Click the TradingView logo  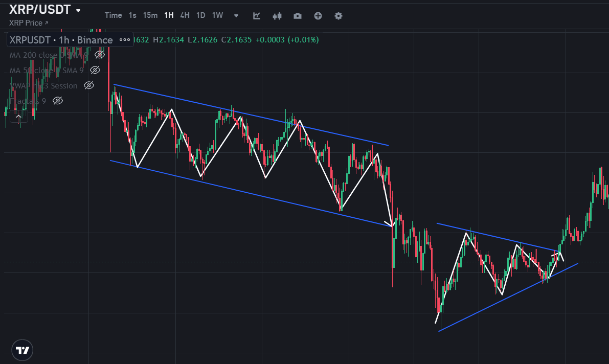[22, 351]
